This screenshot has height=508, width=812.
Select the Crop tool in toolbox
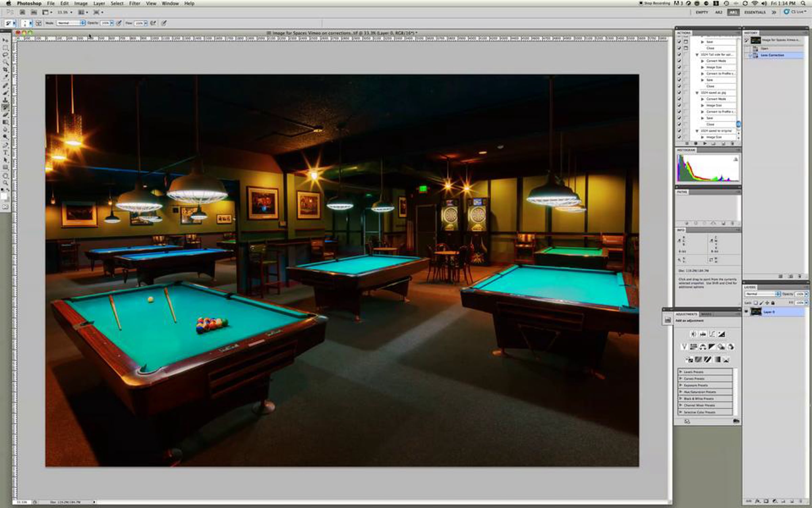pos(5,69)
